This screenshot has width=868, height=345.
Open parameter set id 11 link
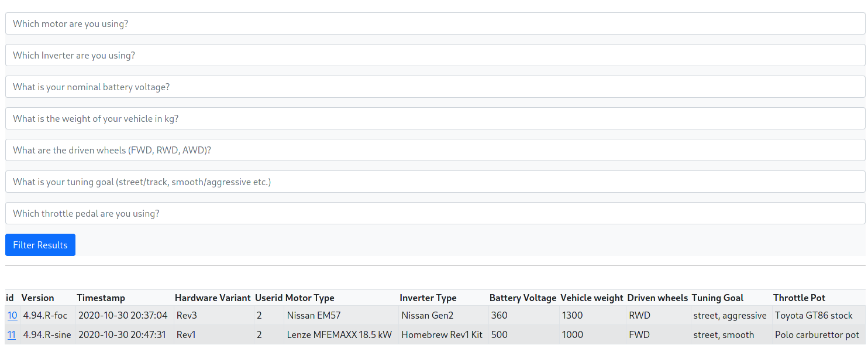click(x=12, y=335)
